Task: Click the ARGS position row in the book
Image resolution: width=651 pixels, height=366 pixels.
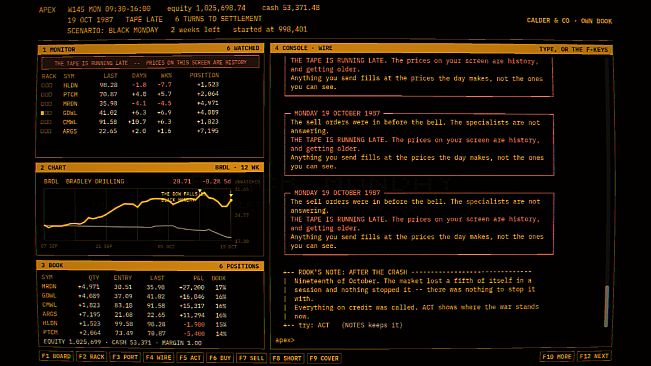Action: 134,315
